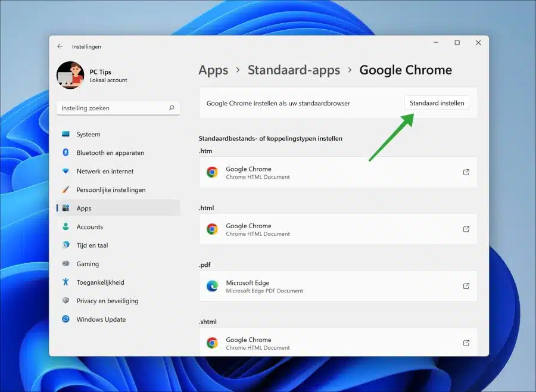Click the Standaard instellen button
Viewport: 536px width, 392px height.
tap(437, 103)
